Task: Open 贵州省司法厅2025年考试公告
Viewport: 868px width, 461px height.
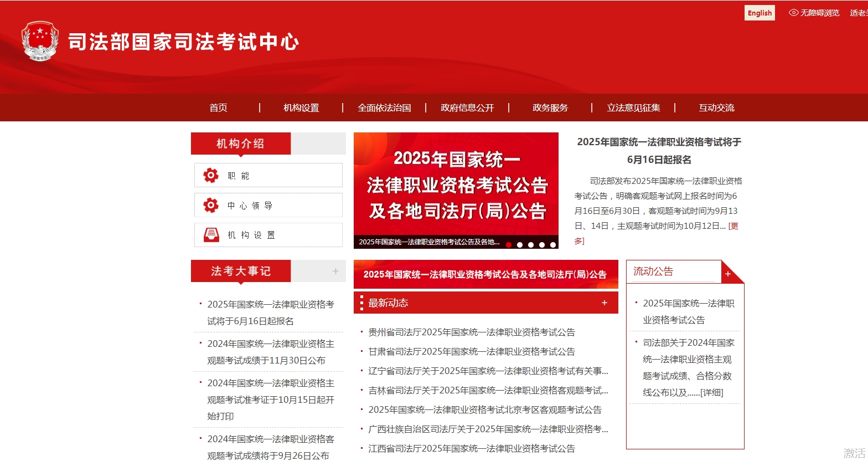Action: [x=472, y=332]
